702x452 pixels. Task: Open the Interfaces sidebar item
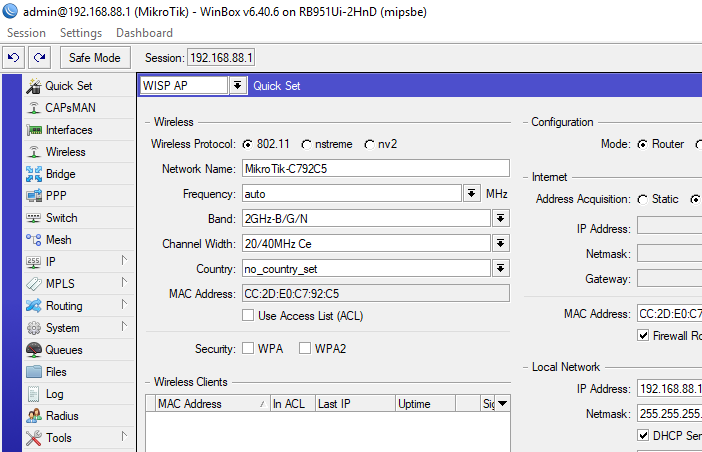coord(68,130)
